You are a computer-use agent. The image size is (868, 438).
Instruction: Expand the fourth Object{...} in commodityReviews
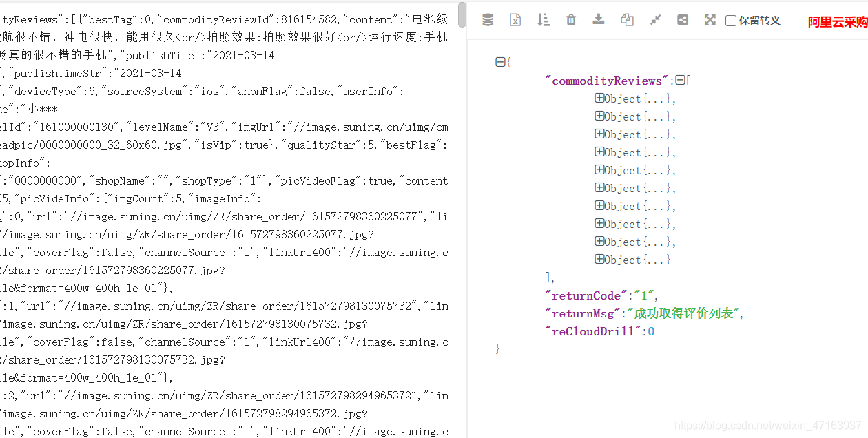[599, 152]
